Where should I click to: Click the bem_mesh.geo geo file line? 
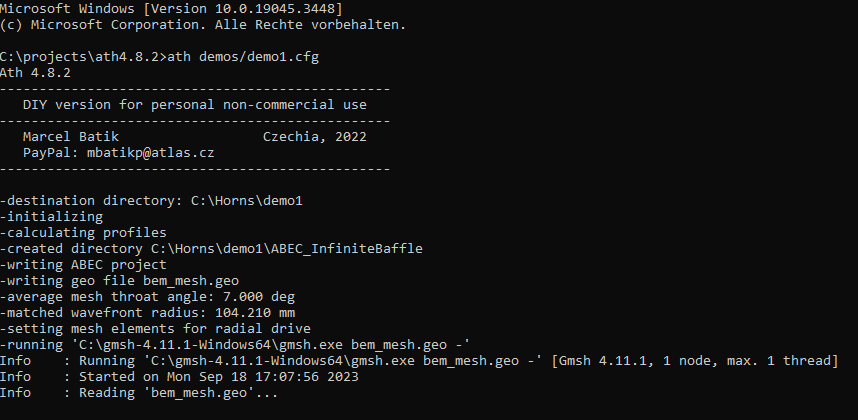pos(119,281)
